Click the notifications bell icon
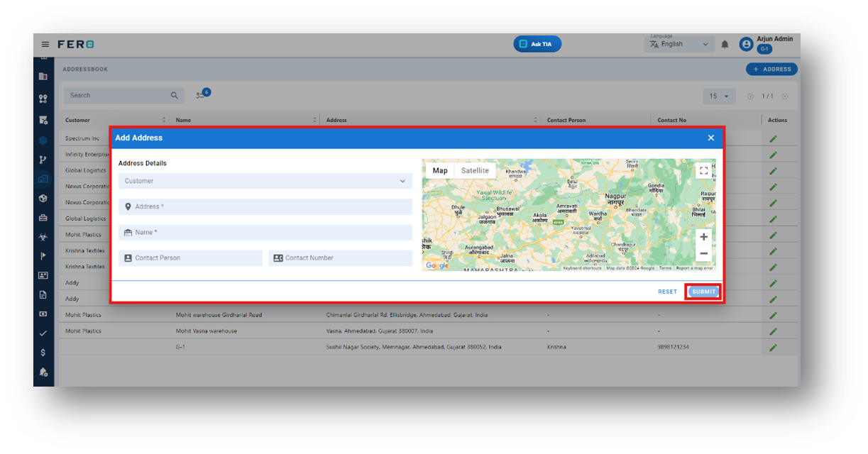Viewport: 868px width, 454px height. (x=725, y=44)
